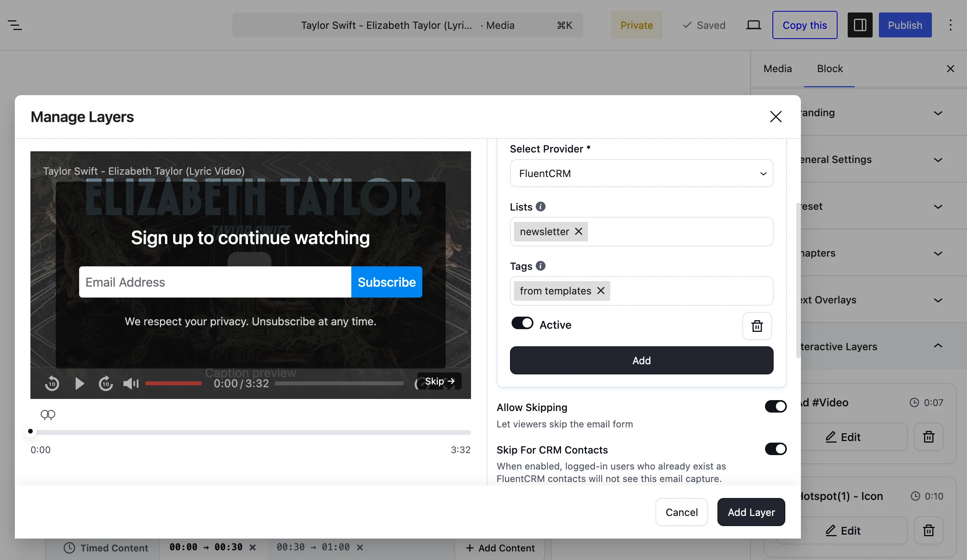Click the video progress bar
The width and height of the screenshot is (967, 560).
339,383
